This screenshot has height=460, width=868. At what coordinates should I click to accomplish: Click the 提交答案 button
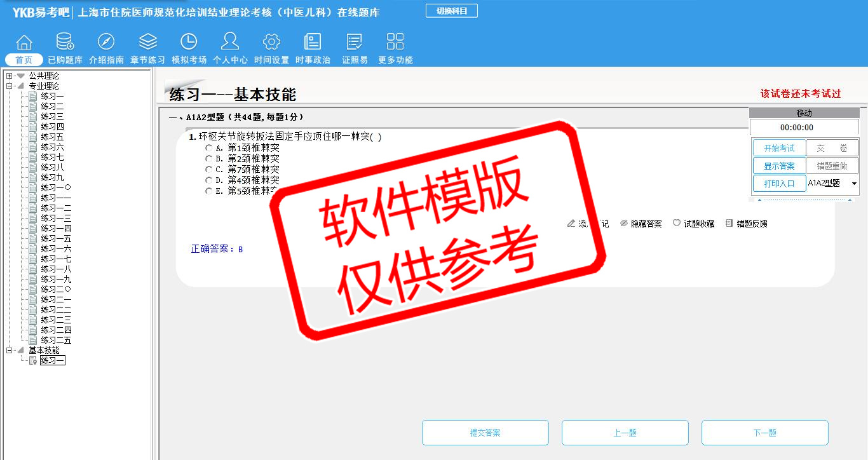485,433
